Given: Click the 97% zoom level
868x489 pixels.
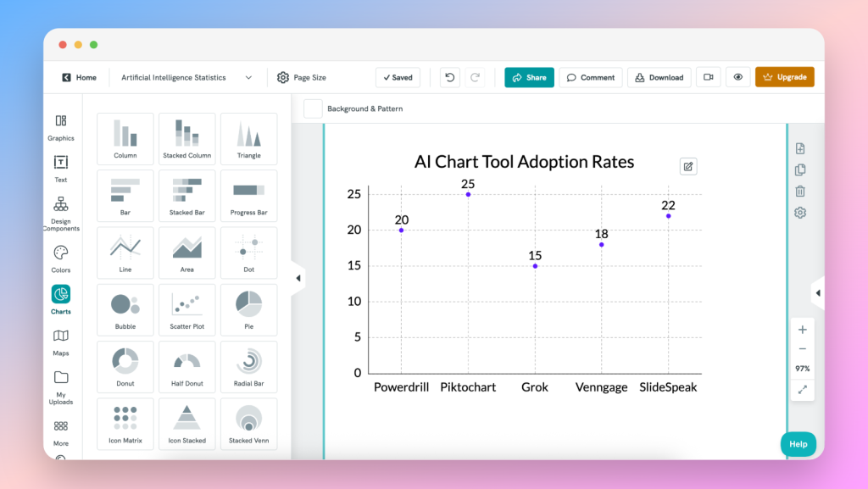Looking at the screenshot, I should coord(802,369).
